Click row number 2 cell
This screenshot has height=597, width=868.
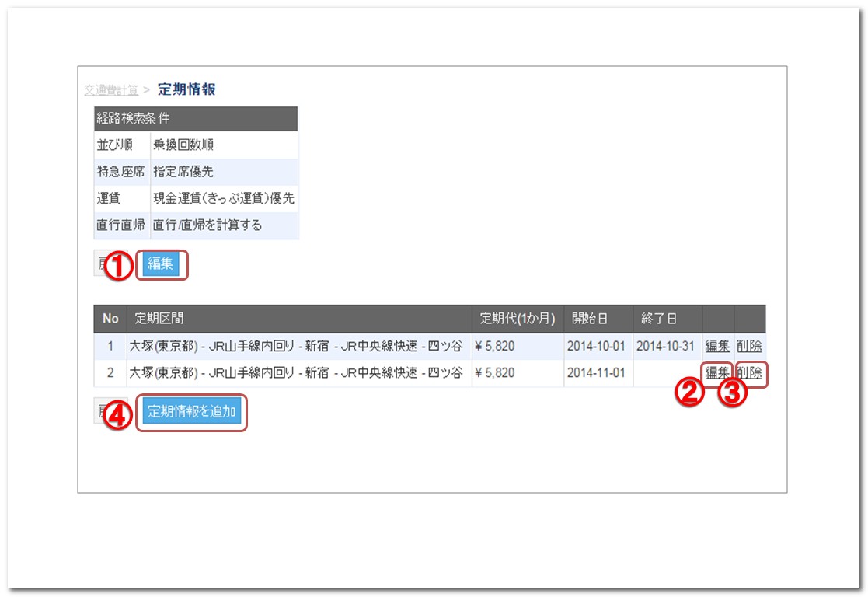[110, 372]
